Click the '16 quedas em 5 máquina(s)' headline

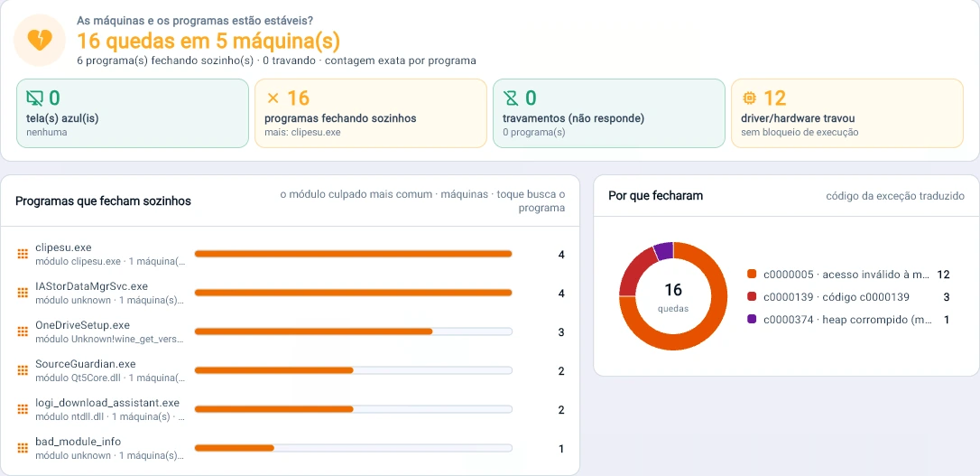click(x=208, y=42)
